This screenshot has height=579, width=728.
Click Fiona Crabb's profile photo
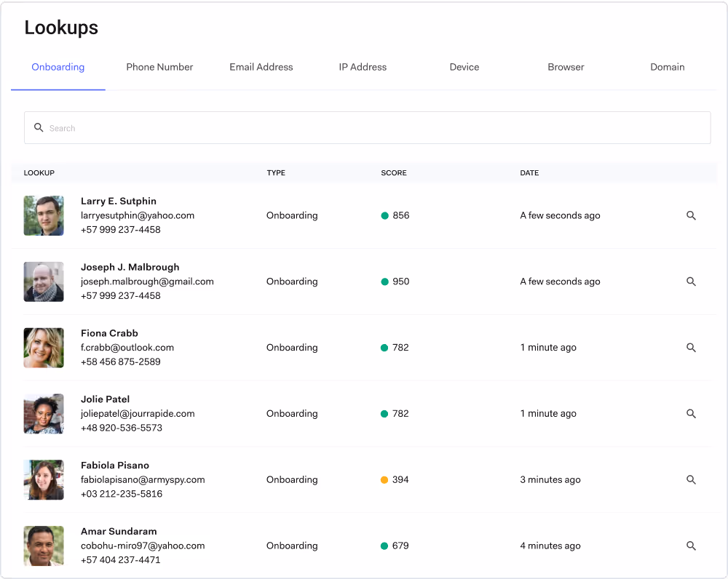point(44,348)
